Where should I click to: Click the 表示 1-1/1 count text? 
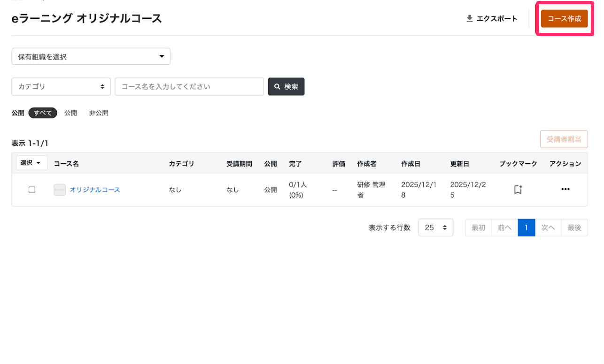point(30,143)
